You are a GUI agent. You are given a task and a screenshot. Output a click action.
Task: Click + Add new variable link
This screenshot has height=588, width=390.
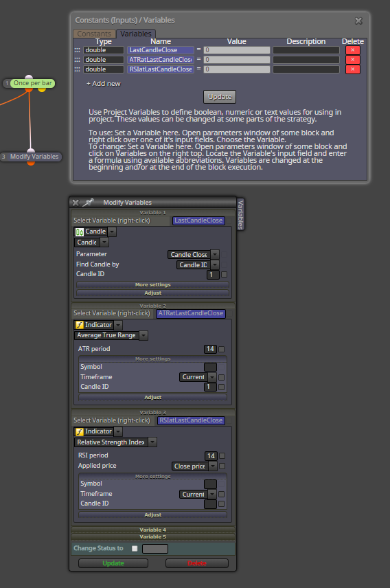point(104,84)
